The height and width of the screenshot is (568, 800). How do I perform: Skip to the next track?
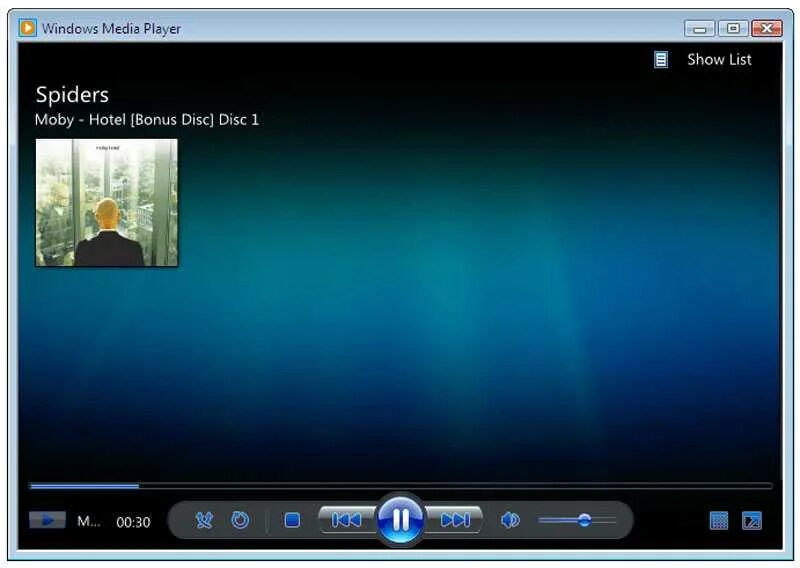pos(455,520)
